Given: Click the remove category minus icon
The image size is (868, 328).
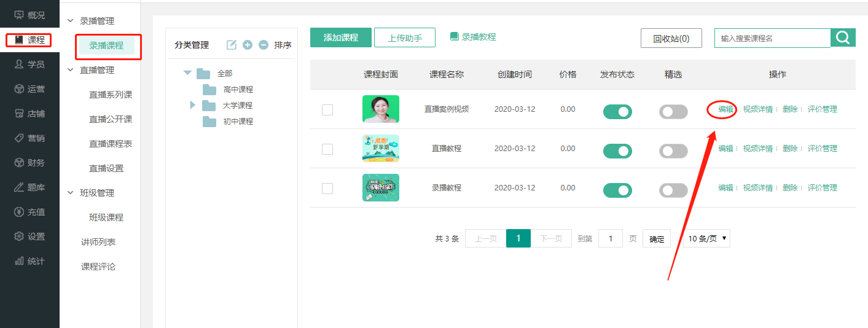Looking at the screenshot, I should [x=264, y=45].
